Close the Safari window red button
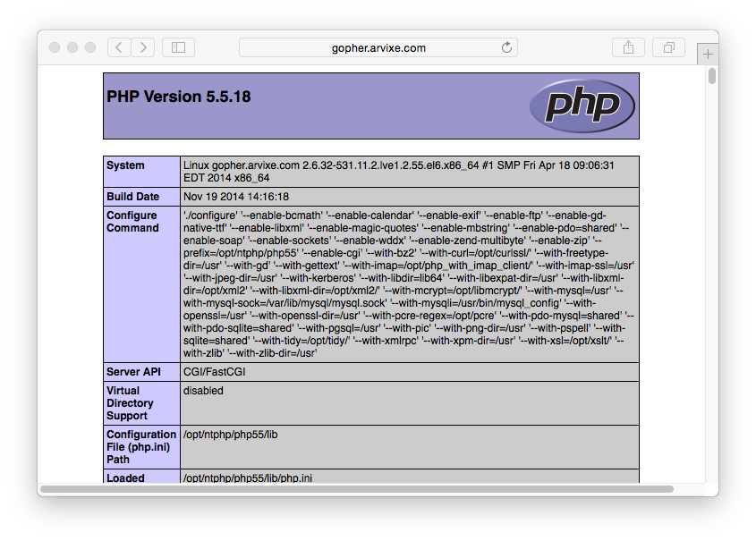 click(x=55, y=47)
